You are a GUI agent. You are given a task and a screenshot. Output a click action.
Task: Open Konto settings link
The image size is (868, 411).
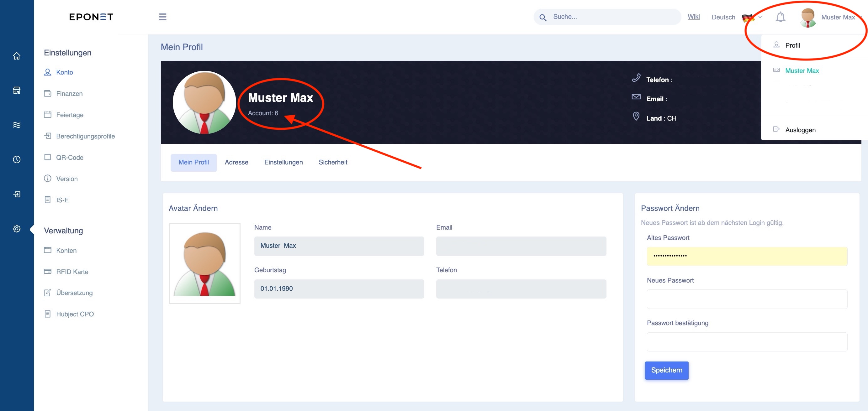(x=64, y=72)
